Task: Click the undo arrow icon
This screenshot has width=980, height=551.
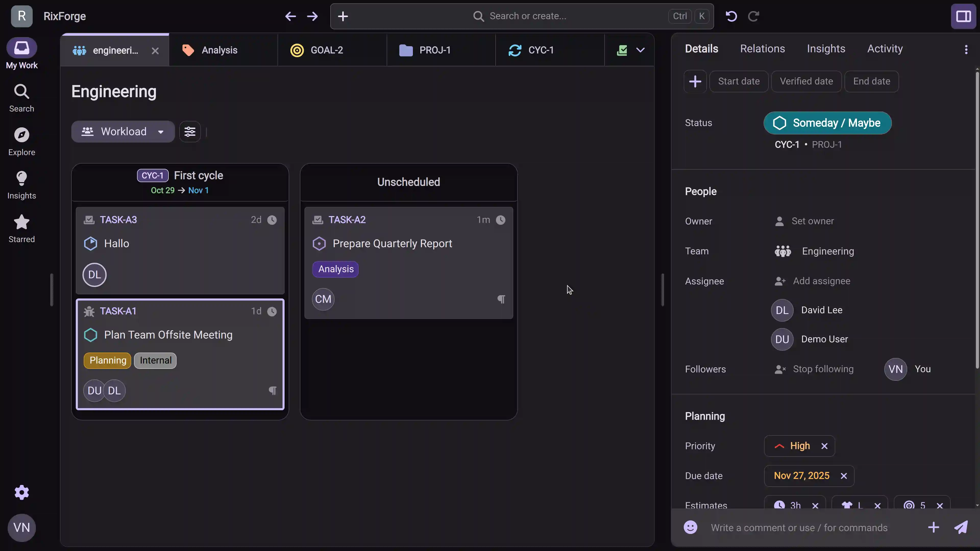Action: (x=731, y=16)
